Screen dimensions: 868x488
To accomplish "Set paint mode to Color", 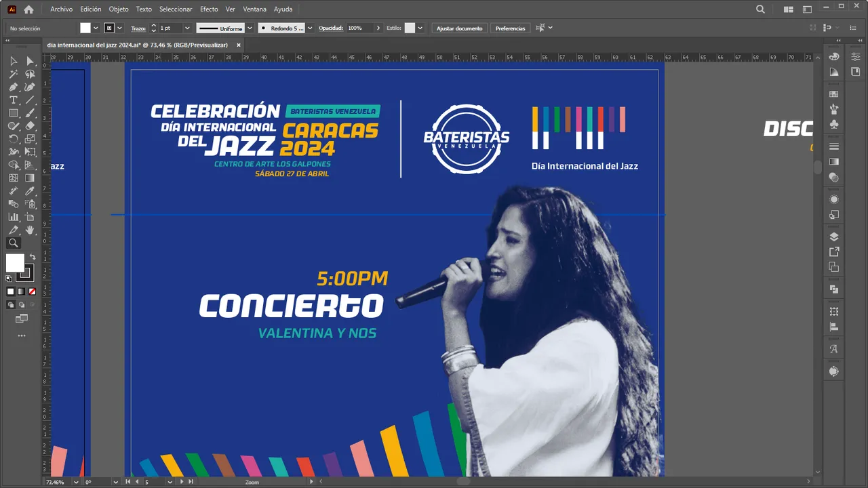I will click(10, 291).
